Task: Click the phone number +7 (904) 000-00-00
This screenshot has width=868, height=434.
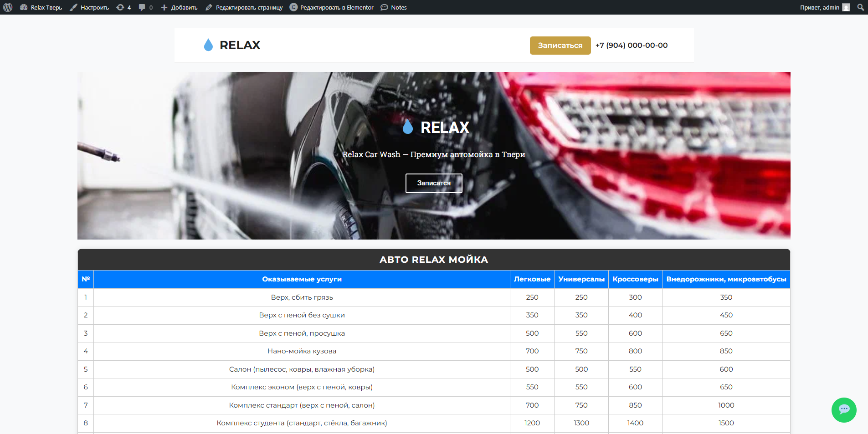Action: 631,45
